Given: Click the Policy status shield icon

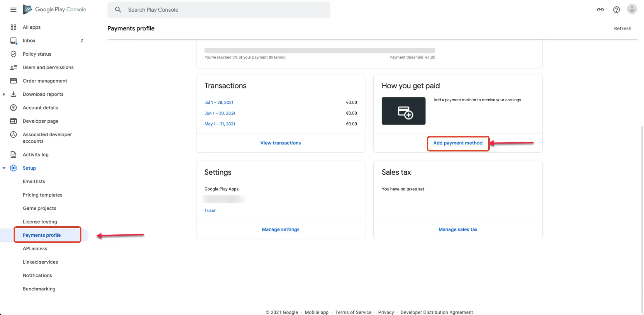Looking at the screenshot, I should (x=13, y=54).
